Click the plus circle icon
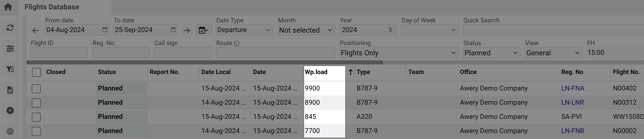This screenshot has height=139, width=644. 10,111
